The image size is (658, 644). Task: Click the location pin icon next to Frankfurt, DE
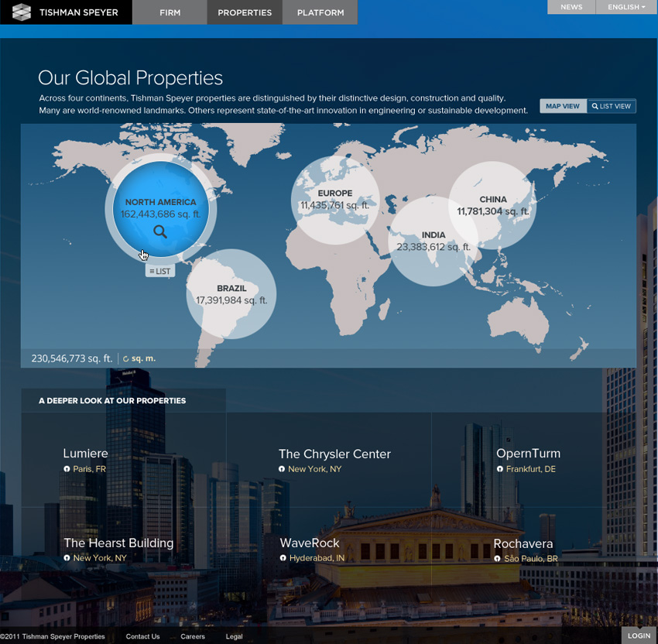coord(500,469)
